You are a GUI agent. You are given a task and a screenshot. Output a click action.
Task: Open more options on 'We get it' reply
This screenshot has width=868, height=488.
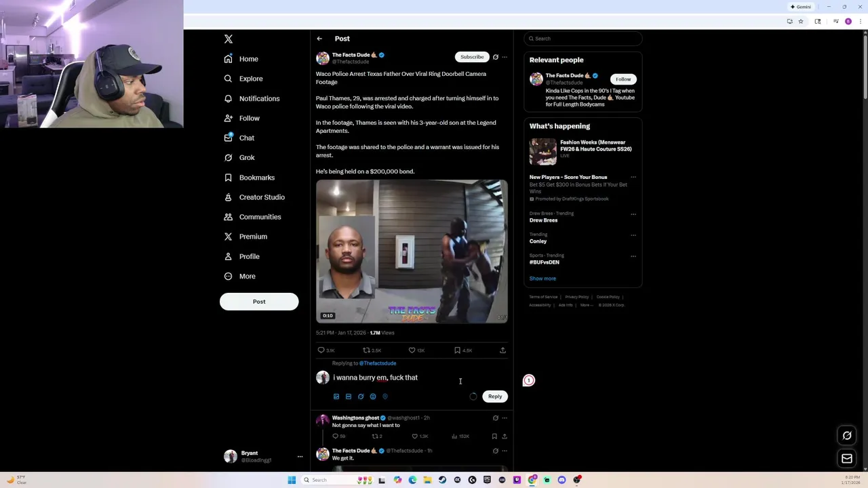pos(504,451)
